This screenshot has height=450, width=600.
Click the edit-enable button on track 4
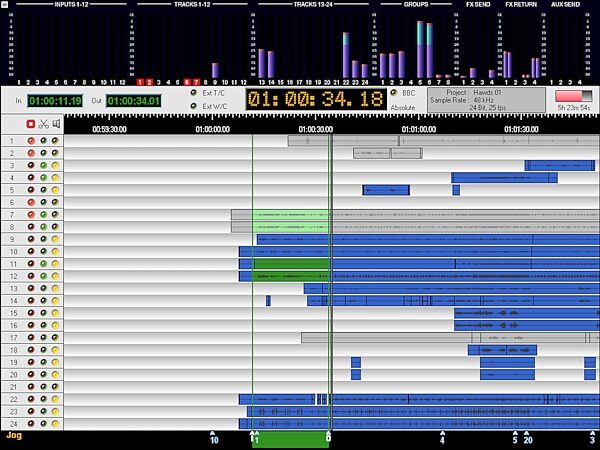[43, 178]
